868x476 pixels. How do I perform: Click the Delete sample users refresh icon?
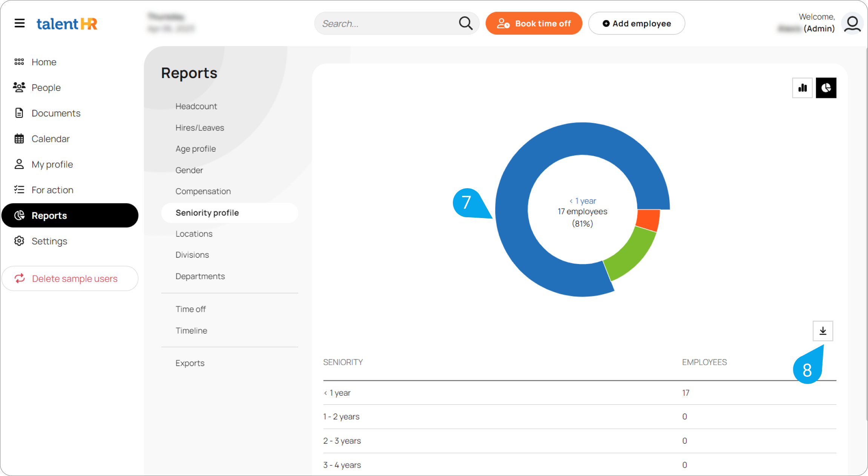[x=20, y=278]
